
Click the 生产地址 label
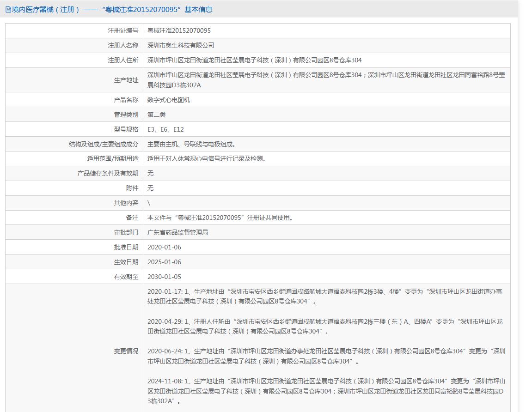(x=126, y=80)
